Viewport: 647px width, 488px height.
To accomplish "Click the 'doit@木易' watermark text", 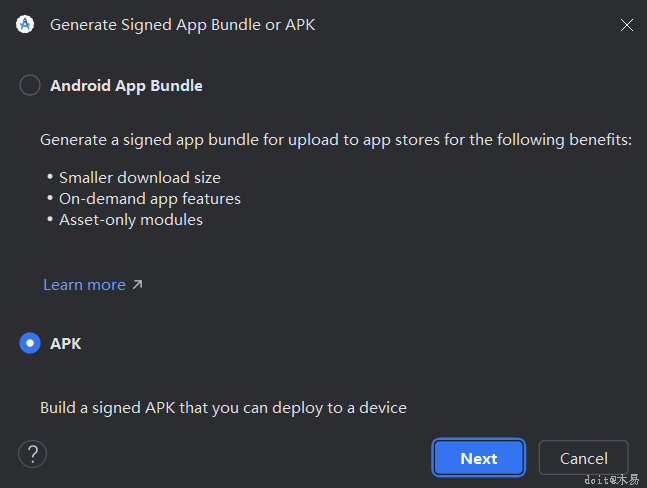I will click(611, 480).
